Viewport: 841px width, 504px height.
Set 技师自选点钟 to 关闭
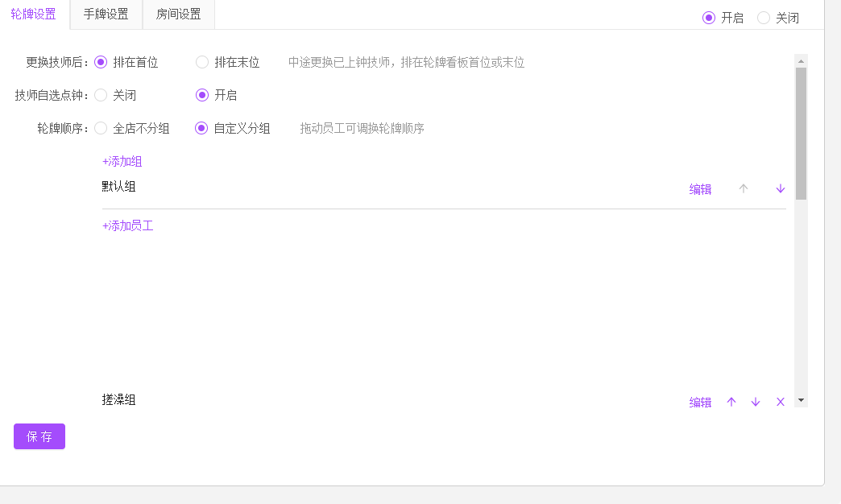pyautogui.click(x=101, y=95)
